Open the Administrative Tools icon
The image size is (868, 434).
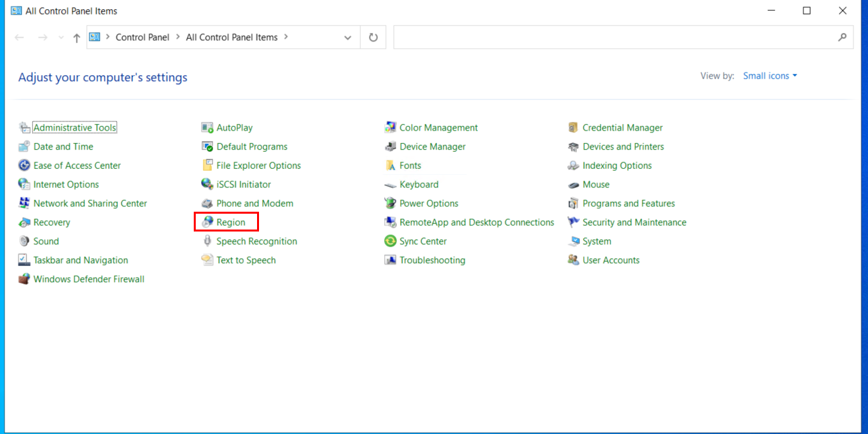(24, 128)
